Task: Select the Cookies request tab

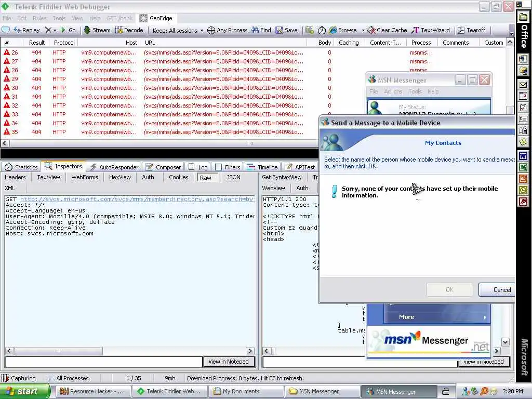Action: [179, 177]
